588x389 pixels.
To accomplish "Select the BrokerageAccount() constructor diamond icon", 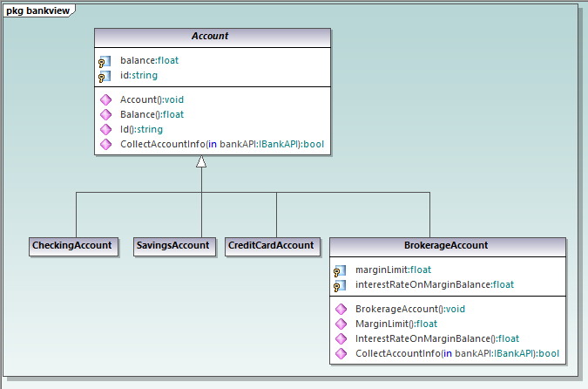I will click(x=341, y=310).
